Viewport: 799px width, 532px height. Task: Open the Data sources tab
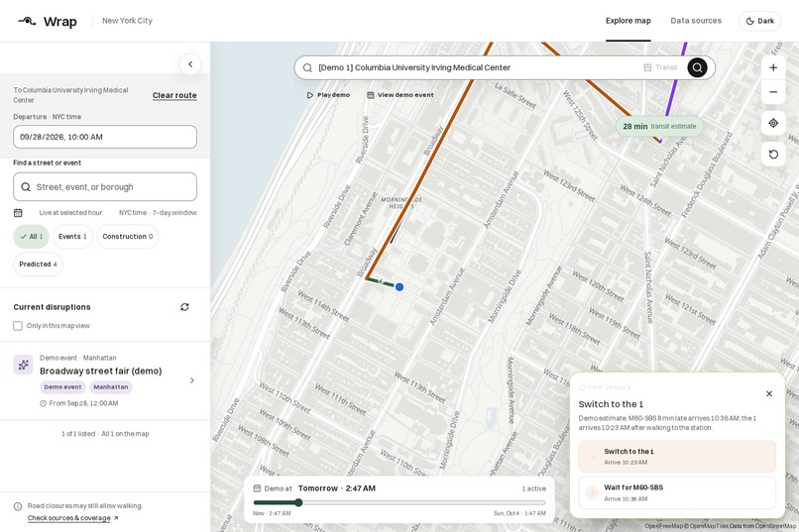pos(696,21)
